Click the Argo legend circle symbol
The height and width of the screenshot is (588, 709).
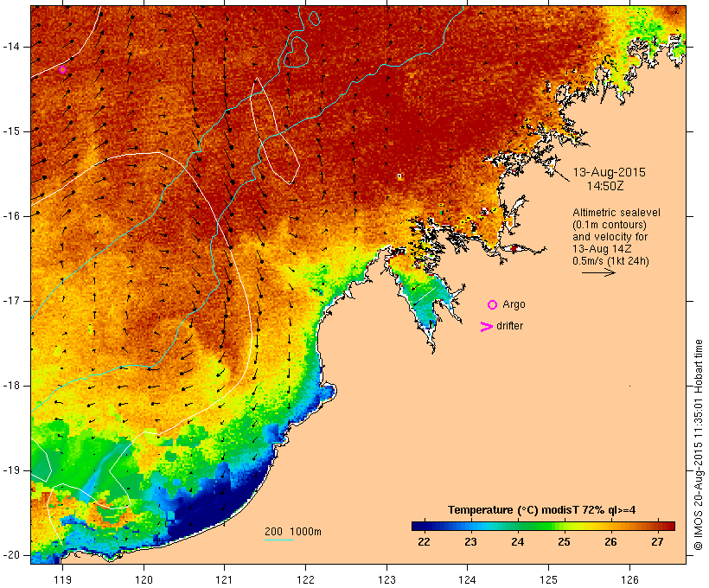pyautogui.click(x=493, y=305)
